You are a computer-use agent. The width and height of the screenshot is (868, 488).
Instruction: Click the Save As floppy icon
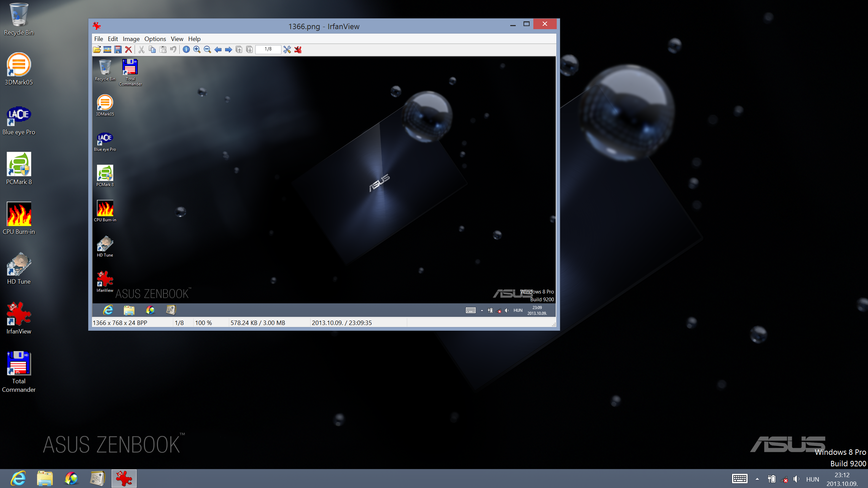[x=118, y=49]
